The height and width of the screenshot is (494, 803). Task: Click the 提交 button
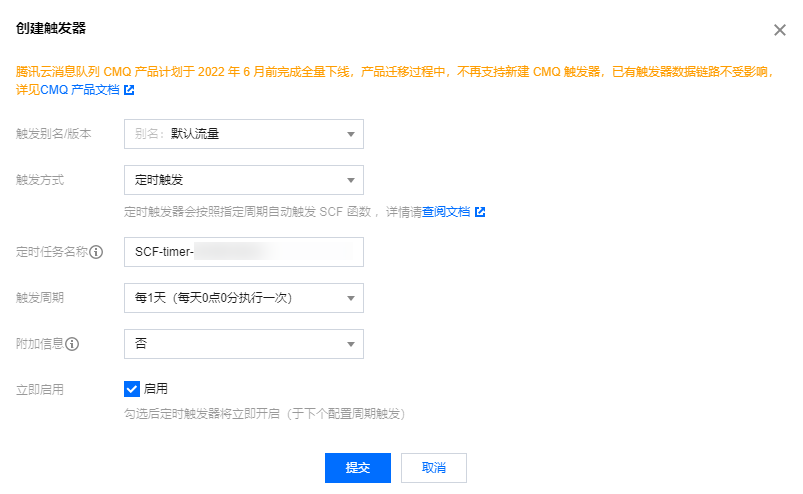click(357, 468)
